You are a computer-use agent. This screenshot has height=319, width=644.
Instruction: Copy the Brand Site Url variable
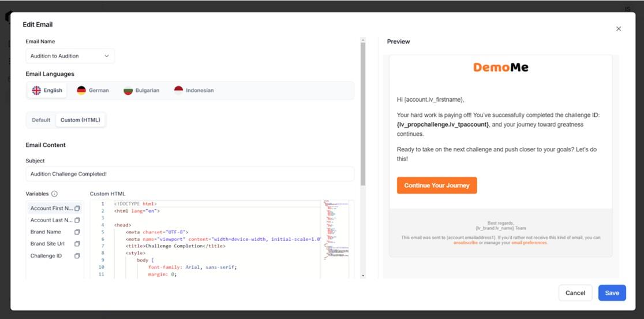[77, 244]
